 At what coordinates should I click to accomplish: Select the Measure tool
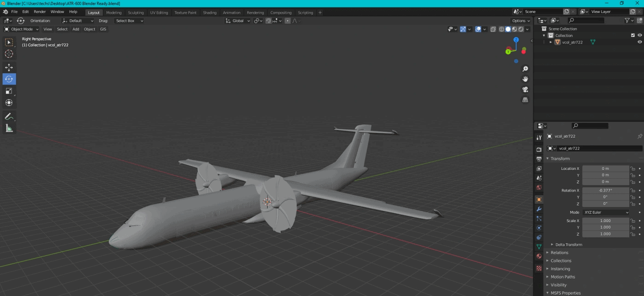point(9,128)
